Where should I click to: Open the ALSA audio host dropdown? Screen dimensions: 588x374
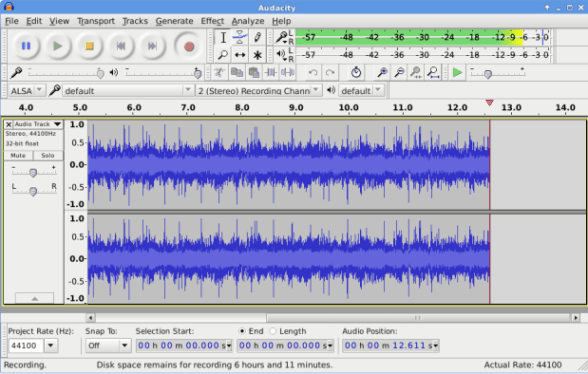click(26, 91)
